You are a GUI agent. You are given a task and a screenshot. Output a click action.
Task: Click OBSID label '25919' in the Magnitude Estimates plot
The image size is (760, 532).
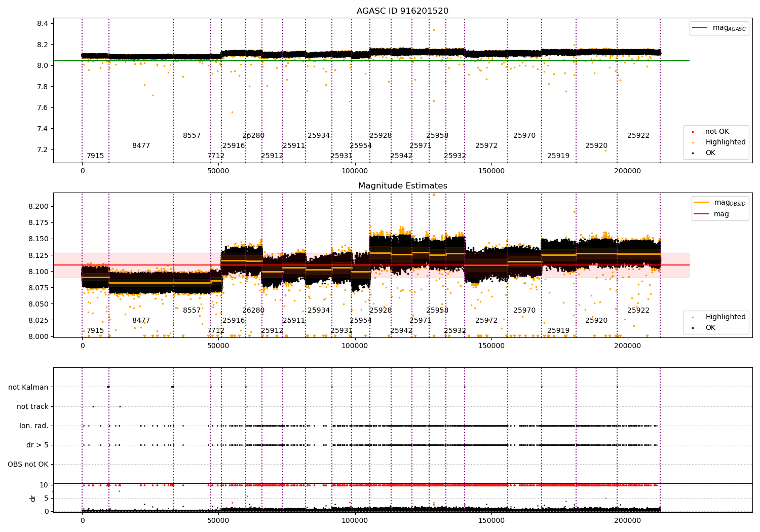click(558, 330)
